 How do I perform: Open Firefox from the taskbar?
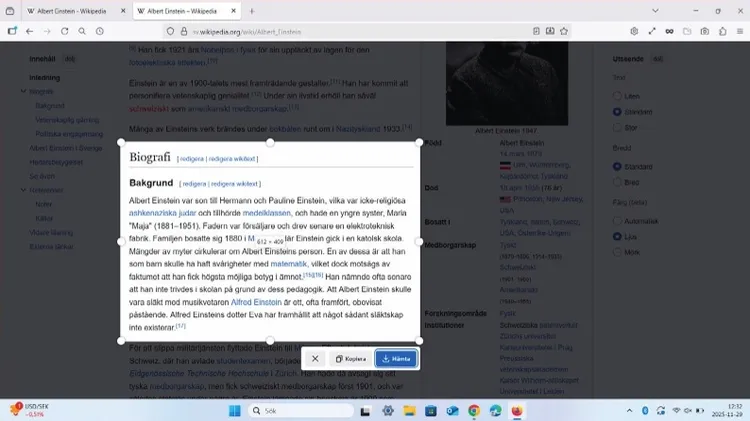pos(517,410)
